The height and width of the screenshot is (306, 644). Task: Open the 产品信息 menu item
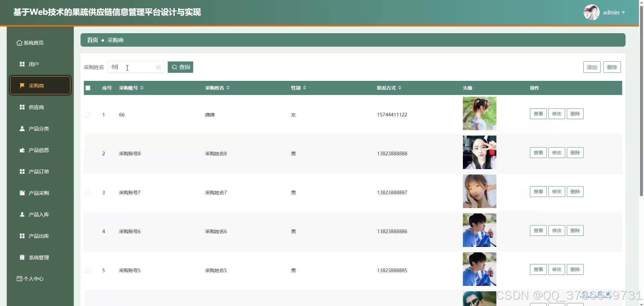pos(40,150)
